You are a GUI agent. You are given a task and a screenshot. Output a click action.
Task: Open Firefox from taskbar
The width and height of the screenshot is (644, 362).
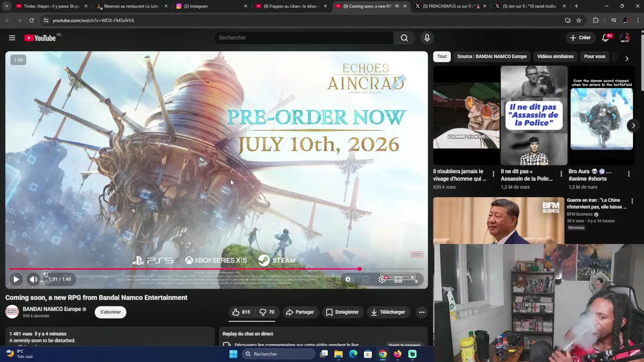click(397, 354)
